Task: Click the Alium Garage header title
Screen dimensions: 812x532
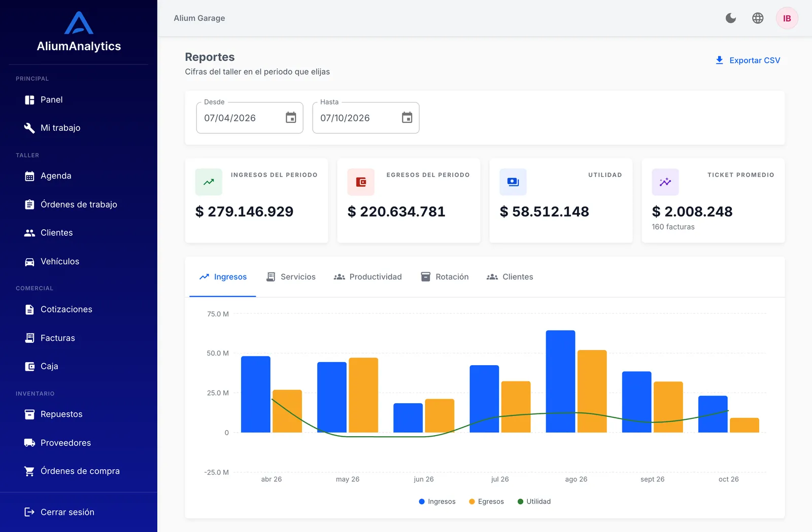Action: pyautogui.click(x=199, y=18)
